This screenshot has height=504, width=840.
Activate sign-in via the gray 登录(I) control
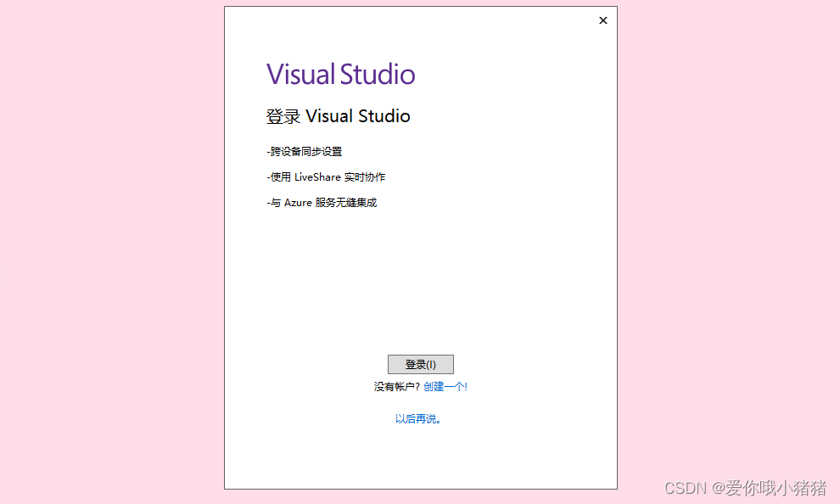420,364
